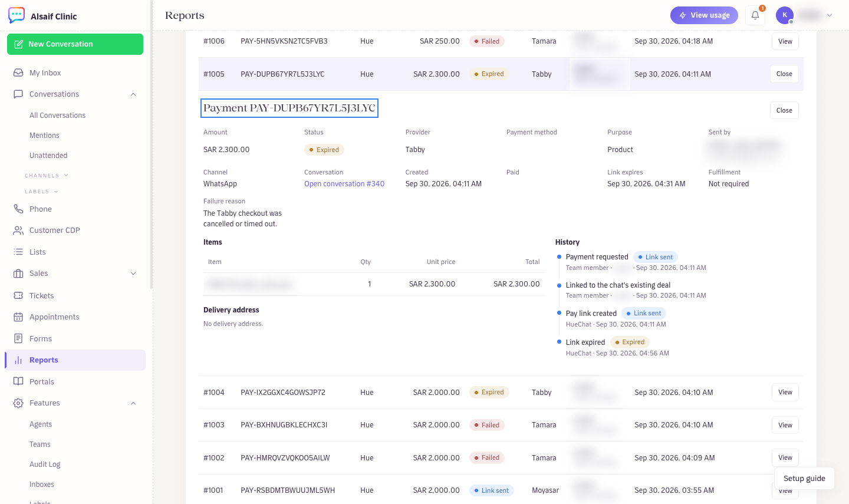Click Link sent badge in row #1001

[492, 490]
